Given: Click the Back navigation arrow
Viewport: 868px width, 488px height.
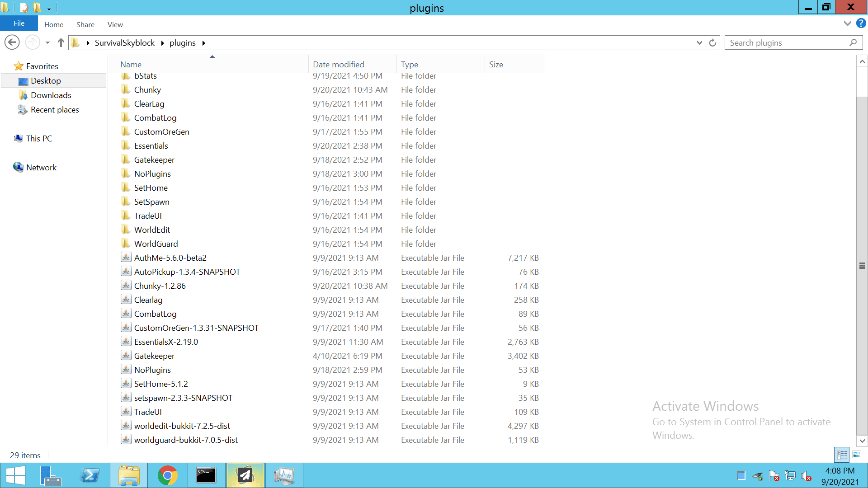Looking at the screenshot, I should pos(12,42).
